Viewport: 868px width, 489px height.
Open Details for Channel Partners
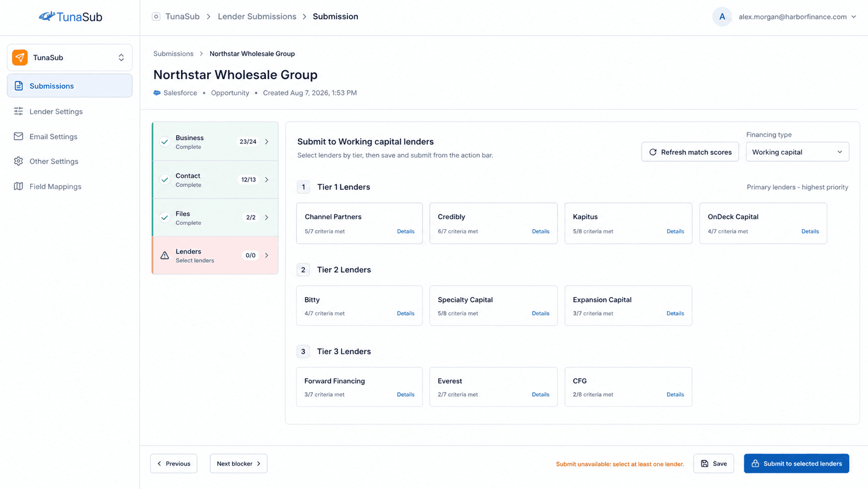405,231
